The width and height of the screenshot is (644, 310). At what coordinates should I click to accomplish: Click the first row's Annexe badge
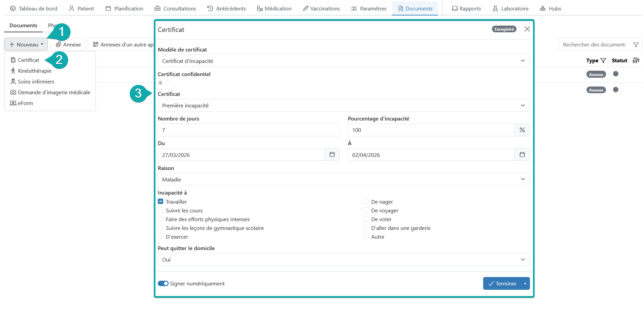click(x=596, y=74)
